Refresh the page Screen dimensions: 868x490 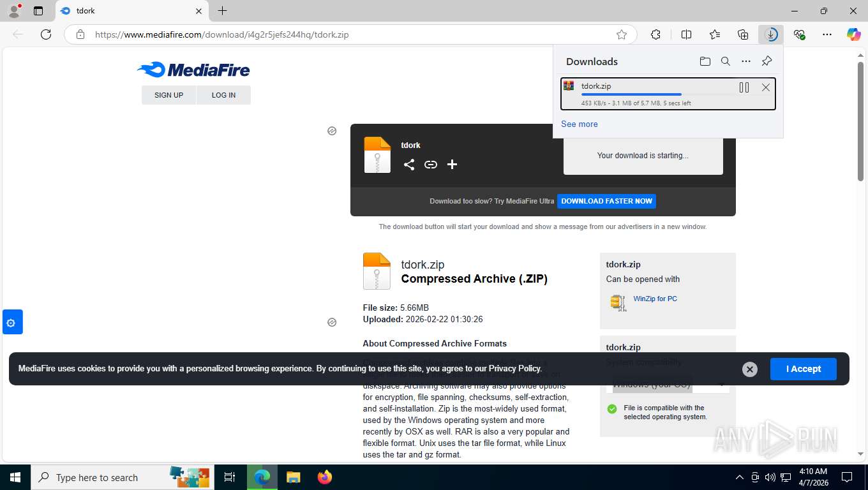pyautogui.click(x=46, y=34)
